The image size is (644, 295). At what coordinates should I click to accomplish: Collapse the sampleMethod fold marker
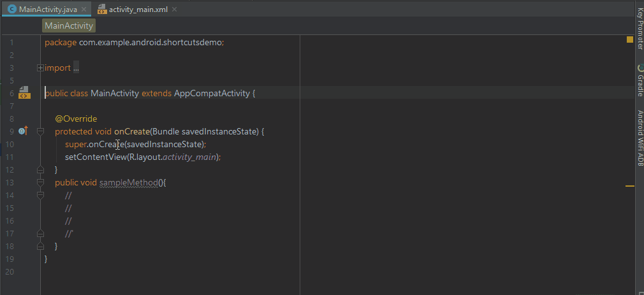click(40, 182)
